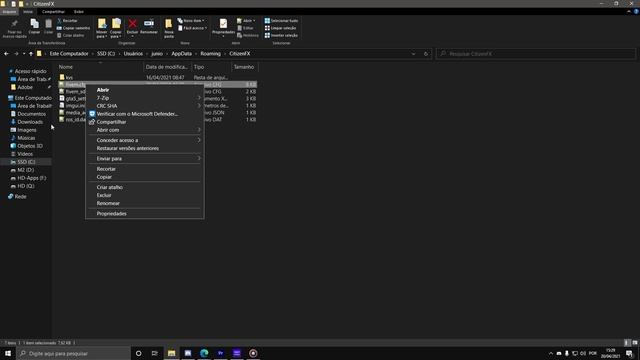Open the Novo item ribbon dropdown
The width and height of the screenshot is (640, 360).
click(191, 20)
